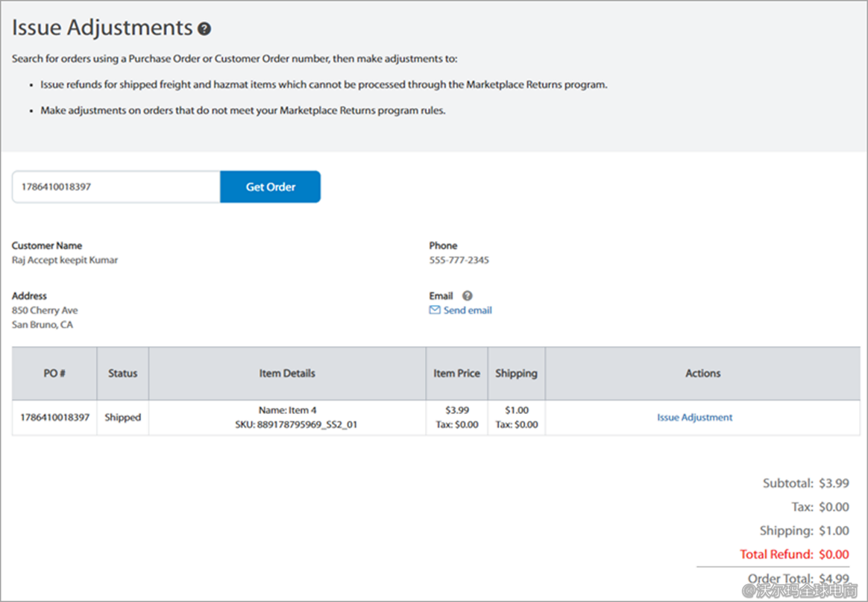Click the 850 Cherry Ave address line
This screenshot has height=602, width=868.
tap(45, 310)
